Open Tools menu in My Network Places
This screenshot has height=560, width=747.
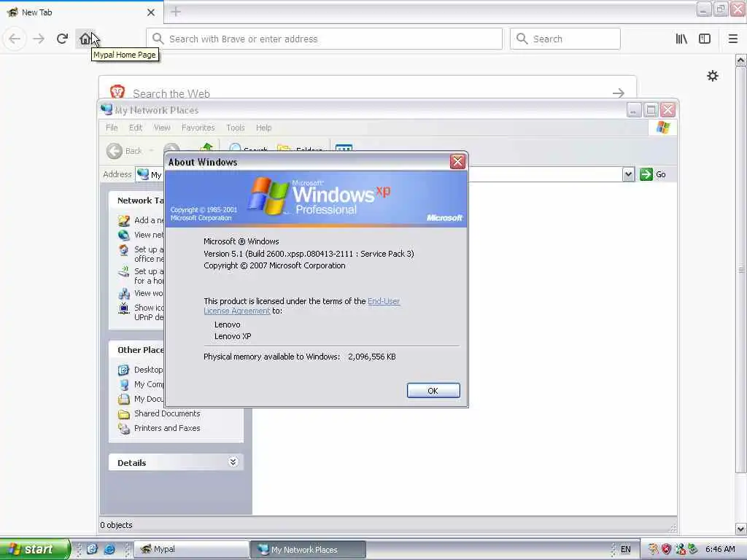click(x=236, y=128)
